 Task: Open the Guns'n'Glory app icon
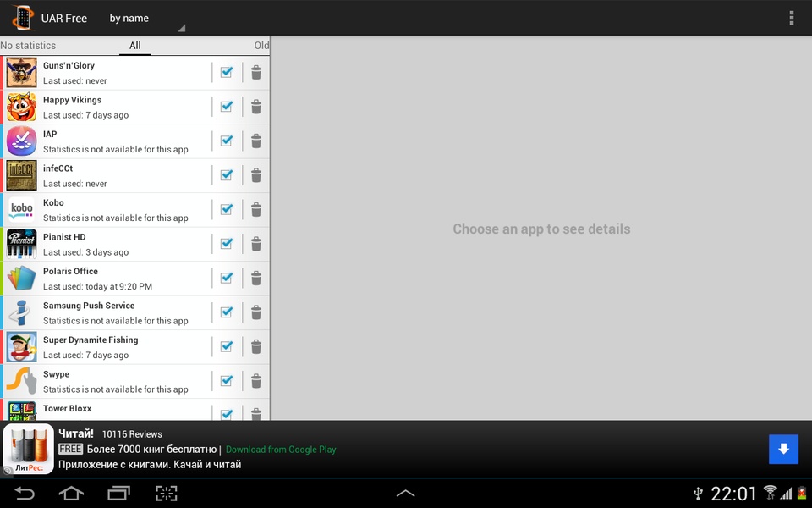coord(22,73)
